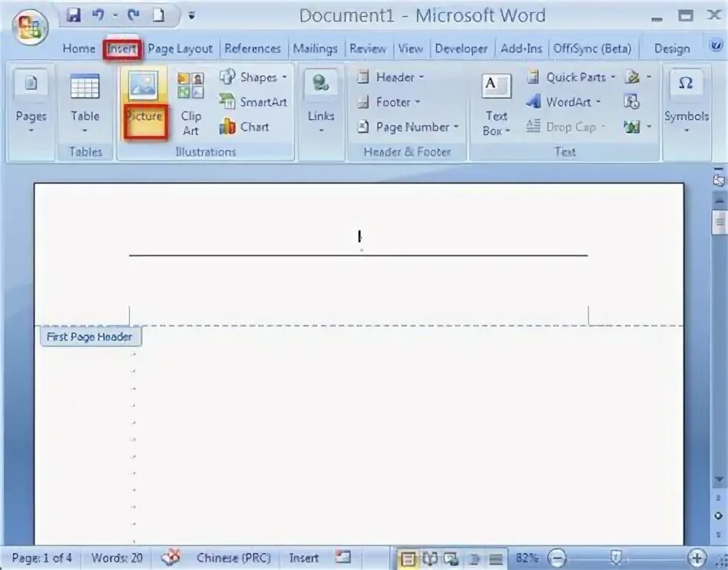Insert a Picture from file

point(144,102)
